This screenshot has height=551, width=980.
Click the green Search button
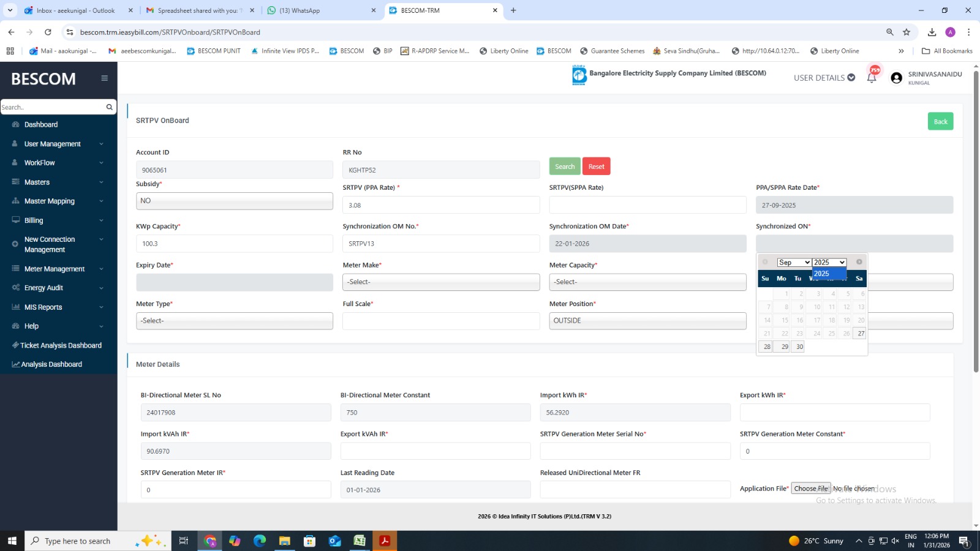(x=565, y=167)
